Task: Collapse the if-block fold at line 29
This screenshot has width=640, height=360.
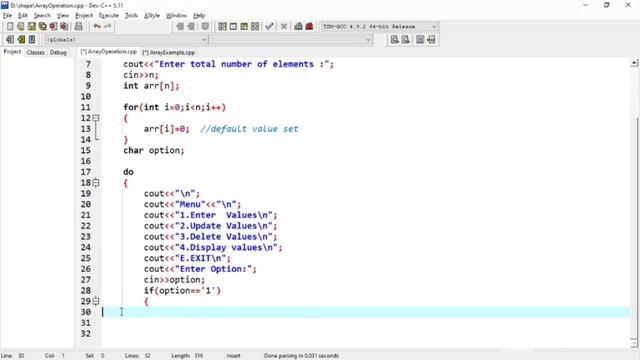Action: click(96, 301)
